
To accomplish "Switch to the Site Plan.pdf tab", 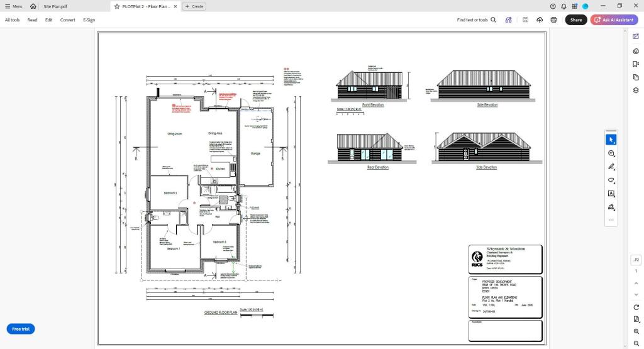I will pyautogui.click(x=55, y=6).
